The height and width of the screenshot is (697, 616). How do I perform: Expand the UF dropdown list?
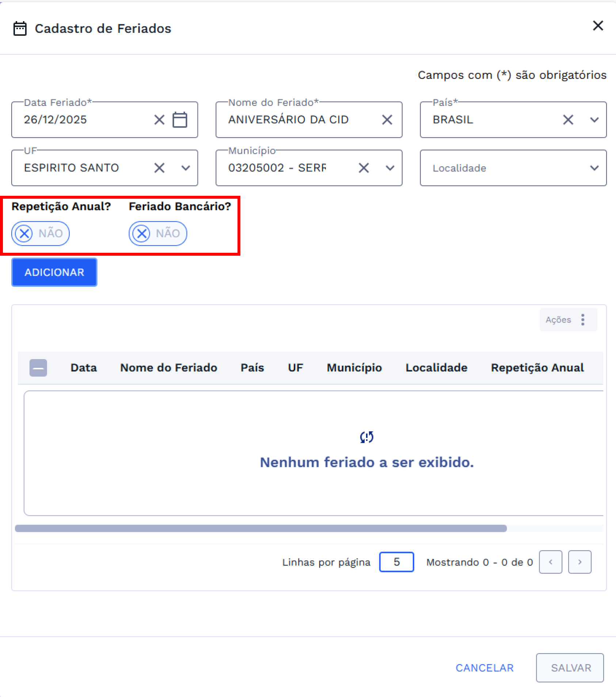(x=186, y=168)
